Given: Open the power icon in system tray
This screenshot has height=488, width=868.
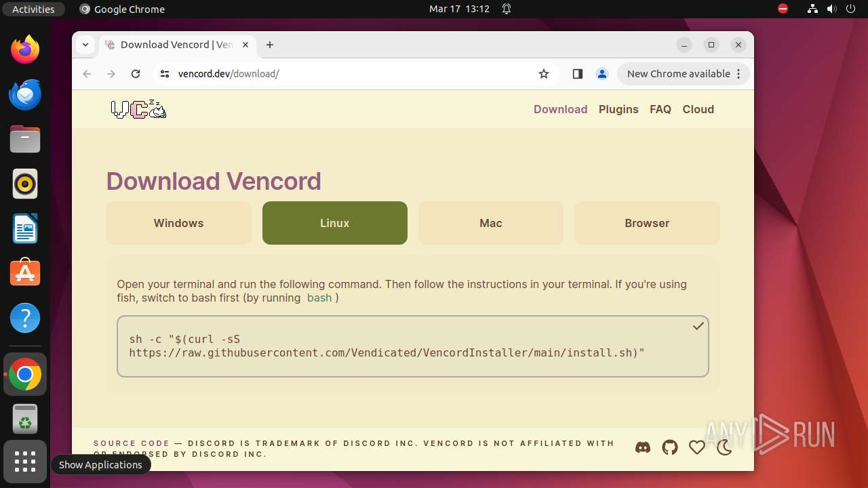Looking at the screenshot, I should (x=851, y=9).
